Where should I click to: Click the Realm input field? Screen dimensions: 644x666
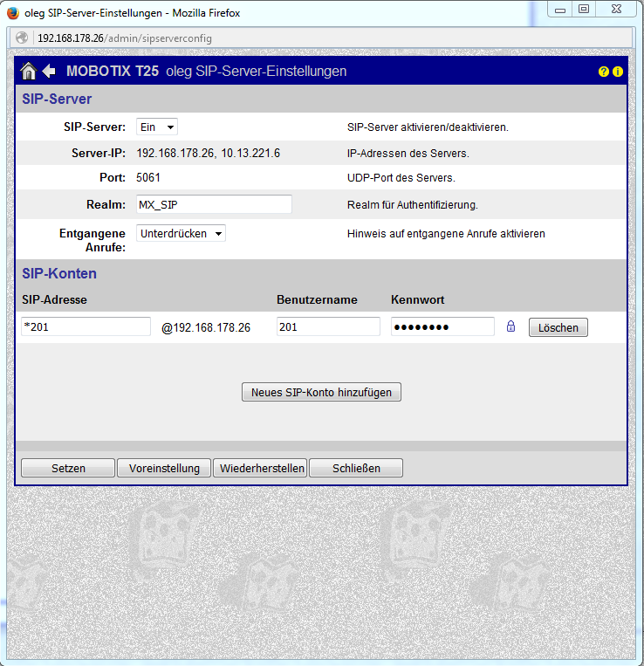click(x=214, y=204)
